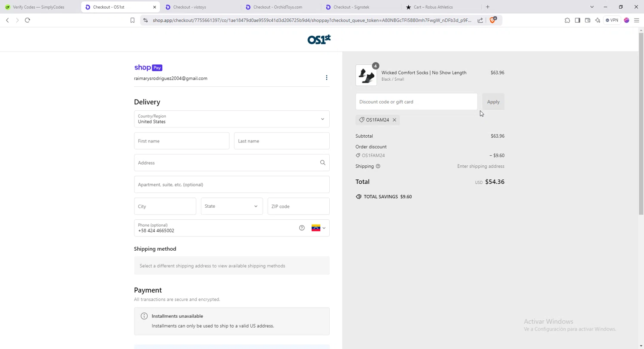View site information next to URL
Viewport: 644px width, 349px height.
click(x=146, y=20)
